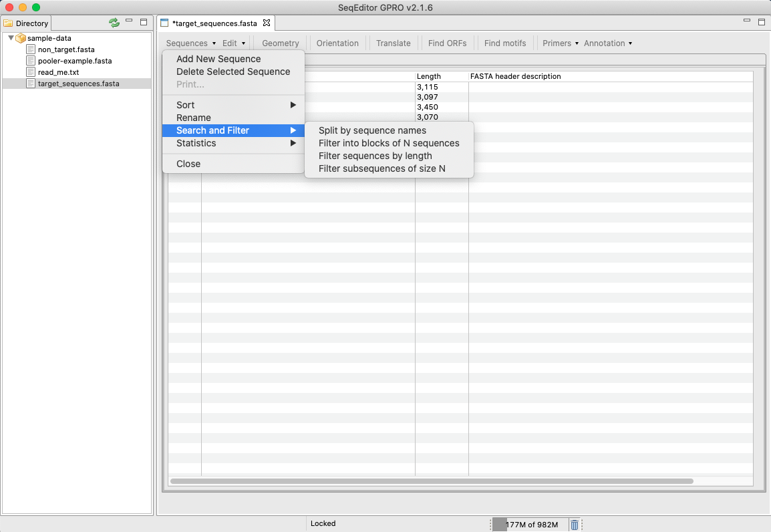The width and height of the screenshot is (771, 532).
Task: Click the horizontal scrollbar under the table
Action: pyautogui.click(x=432, y=481)
